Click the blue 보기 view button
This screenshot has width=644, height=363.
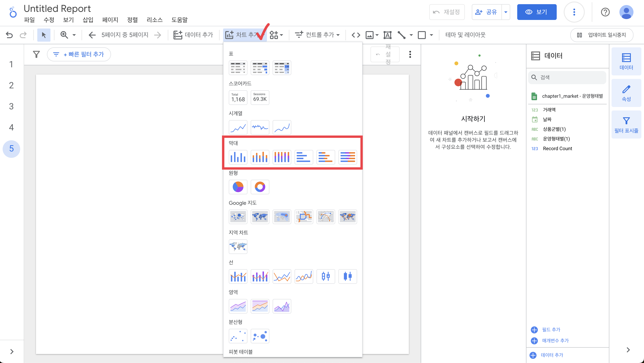(537, 12)
